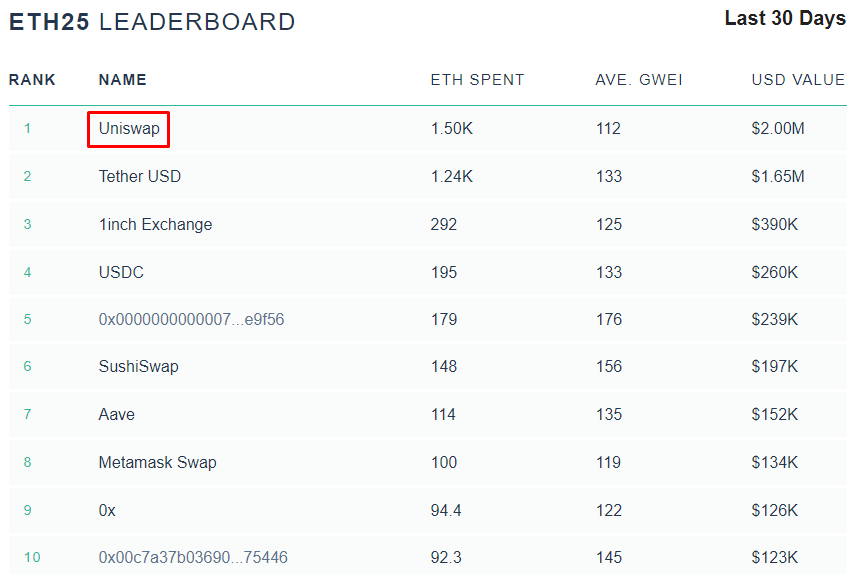This screenshot has height=574, width=858.
Task: Click rank number 5
Action: 28,320
